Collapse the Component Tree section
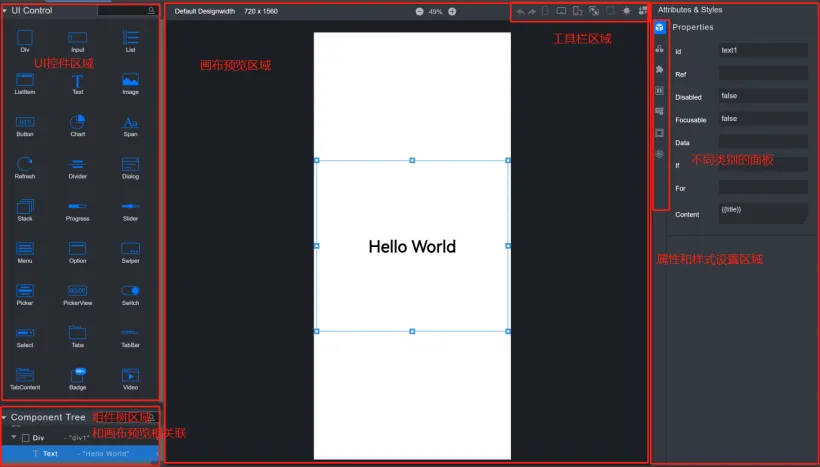Viewport: 820px width, 467px height. point(4,417)
